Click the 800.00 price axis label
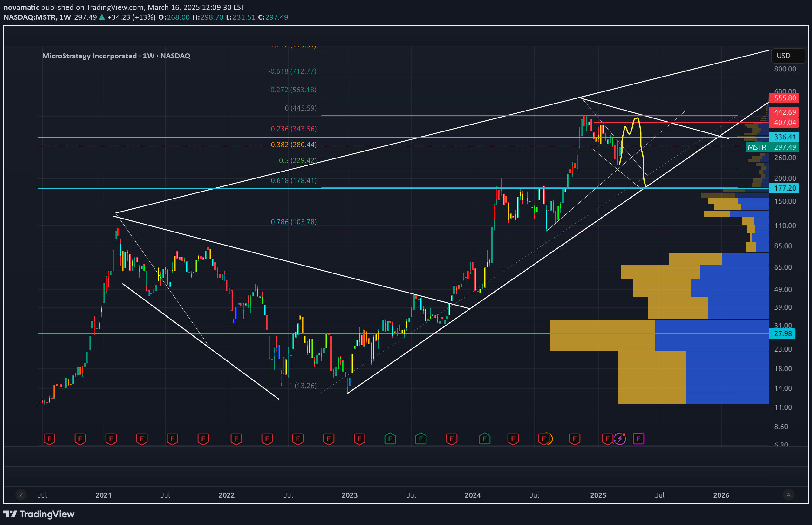The image size is (812, 525). pyautogui.click(x=785, y=69)
